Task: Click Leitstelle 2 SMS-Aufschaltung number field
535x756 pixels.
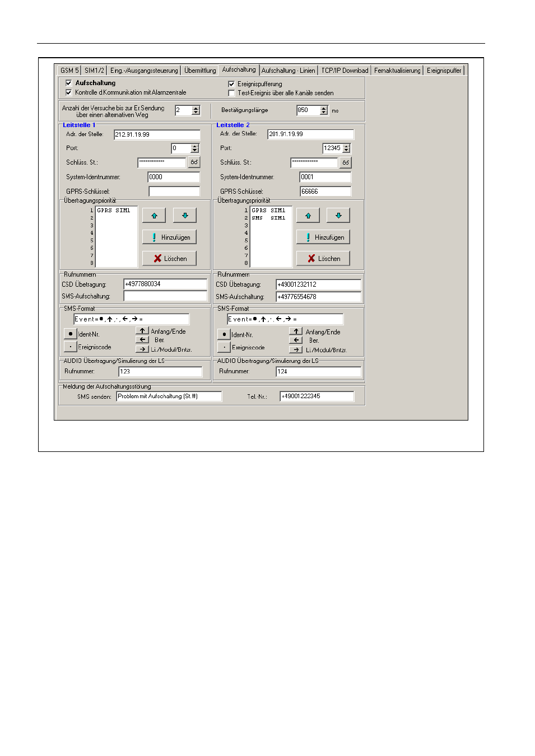Action: [319, 297]
